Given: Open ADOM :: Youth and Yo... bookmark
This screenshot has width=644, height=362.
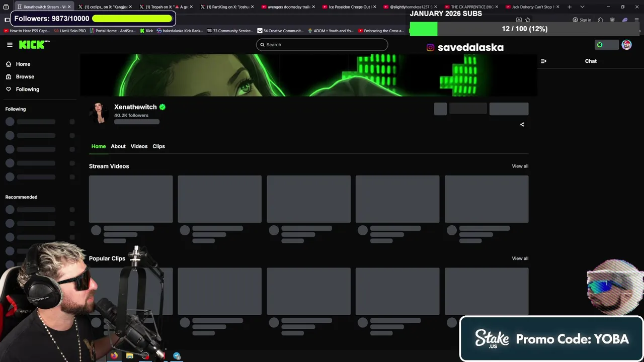Looking at the screenshot, I should tap(331, 31).
